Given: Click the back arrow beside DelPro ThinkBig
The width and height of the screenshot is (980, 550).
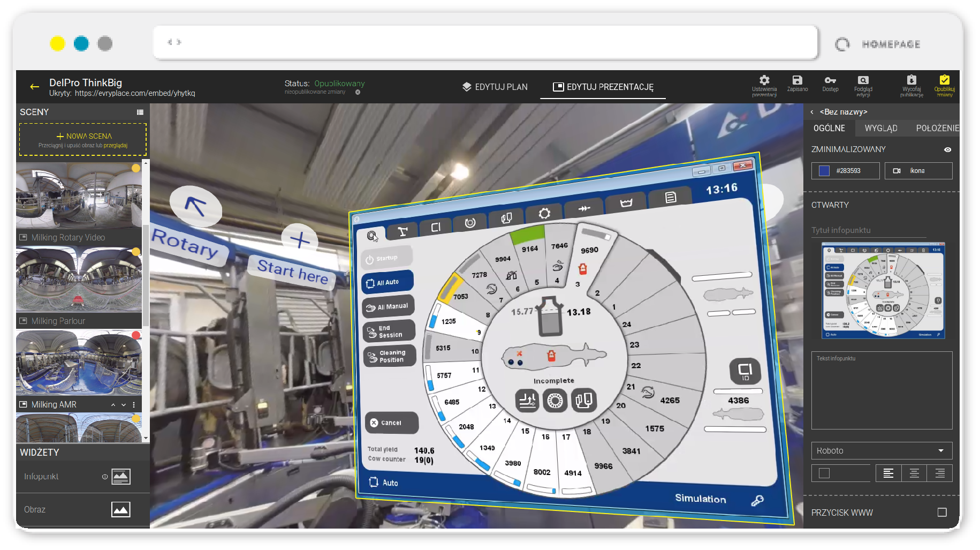Looking at the screenshot, I should pyautogui.click(x=35, y=87).
